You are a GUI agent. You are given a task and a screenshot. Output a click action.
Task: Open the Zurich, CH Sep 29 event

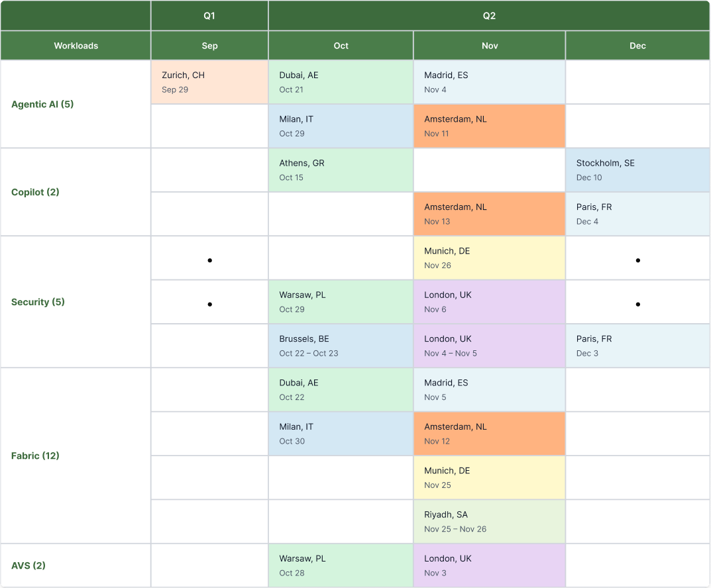click(209, 82)
